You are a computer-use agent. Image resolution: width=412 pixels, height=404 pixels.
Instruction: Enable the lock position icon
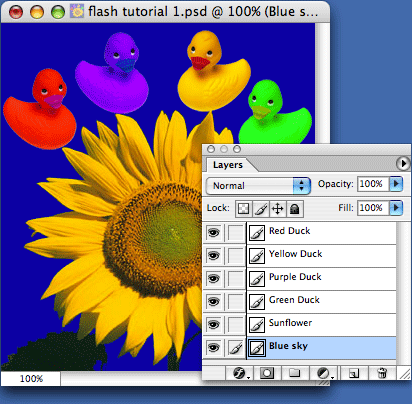point(277,209)
